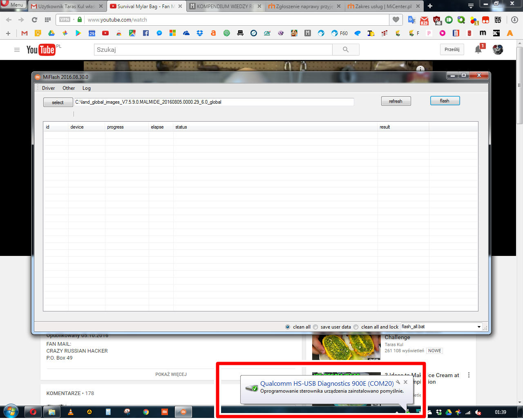Open the Gmail bookmark icon
This screenshot has height=420, width=523.
[25, 33]
